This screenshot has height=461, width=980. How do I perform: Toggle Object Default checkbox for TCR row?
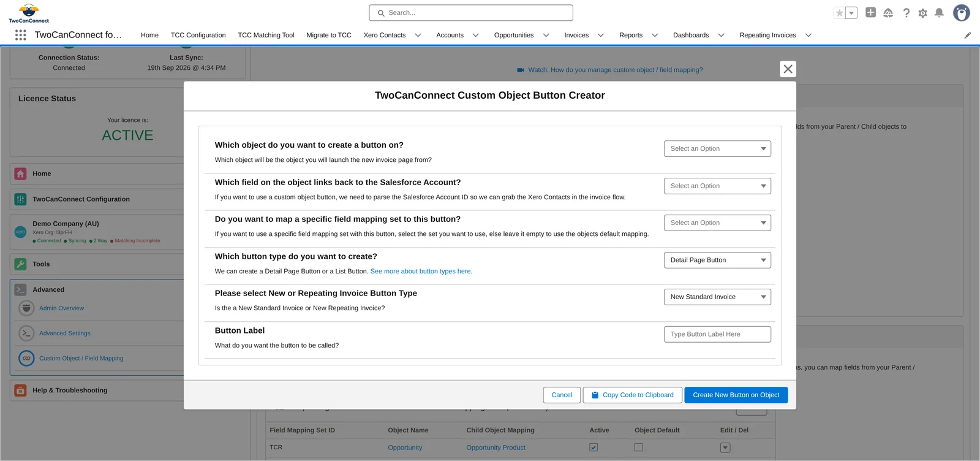click(638, 448)
